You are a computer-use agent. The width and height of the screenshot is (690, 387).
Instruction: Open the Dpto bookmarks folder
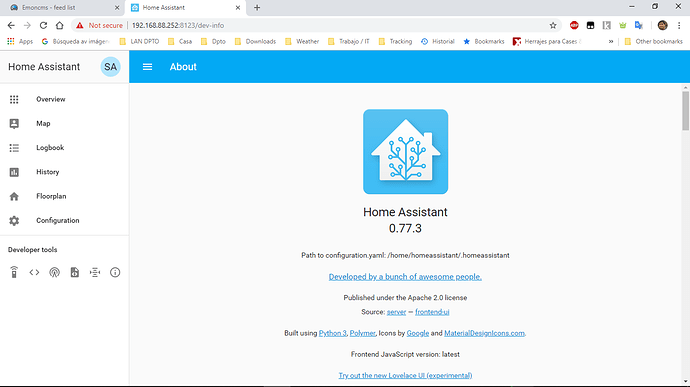(213, 41)
